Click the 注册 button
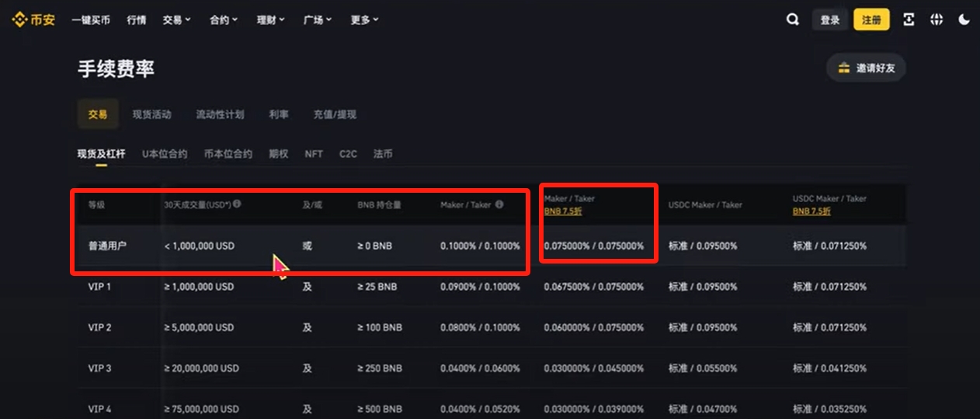The height and width of the screenshot is (419, 980). pos(871,20)
